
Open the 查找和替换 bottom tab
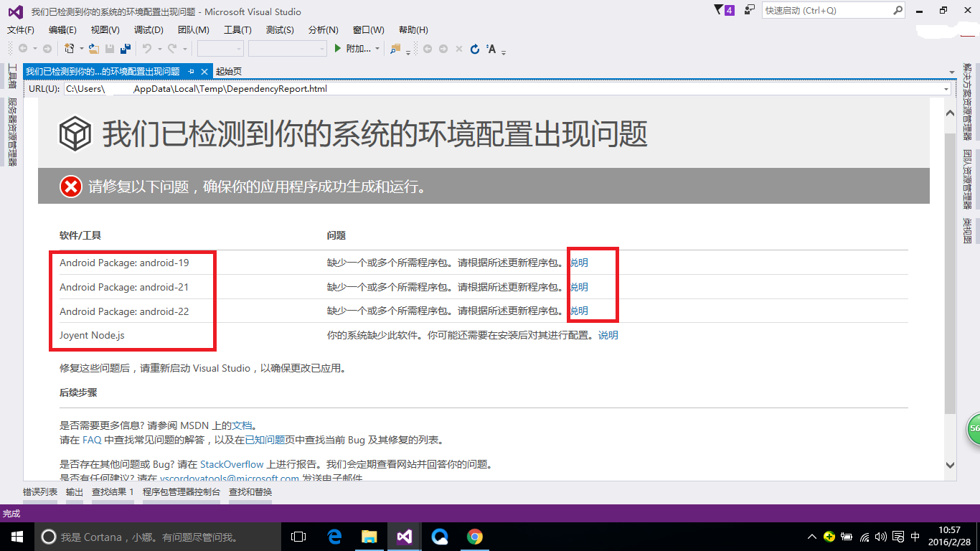[250, 492]
